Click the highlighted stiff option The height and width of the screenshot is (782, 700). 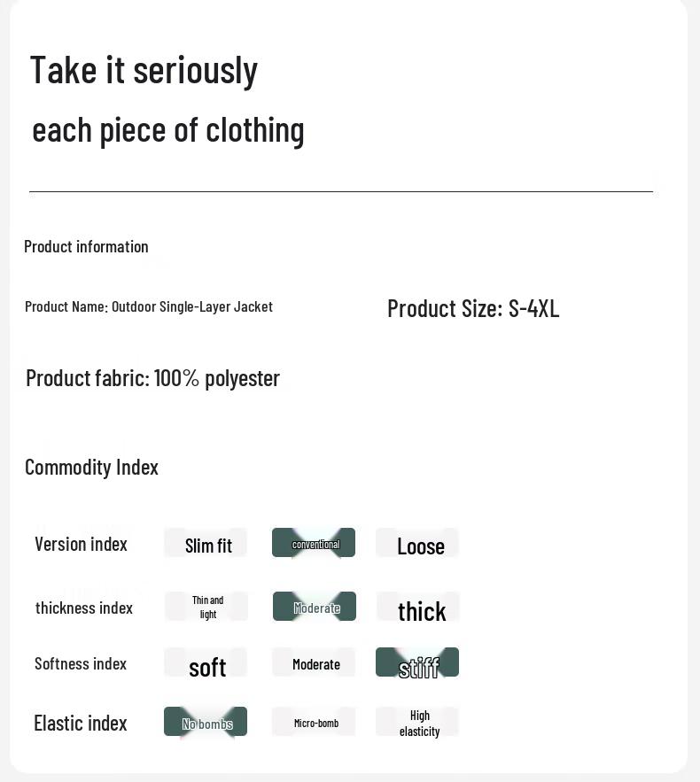pyautogui.click(x=417, y=663)
